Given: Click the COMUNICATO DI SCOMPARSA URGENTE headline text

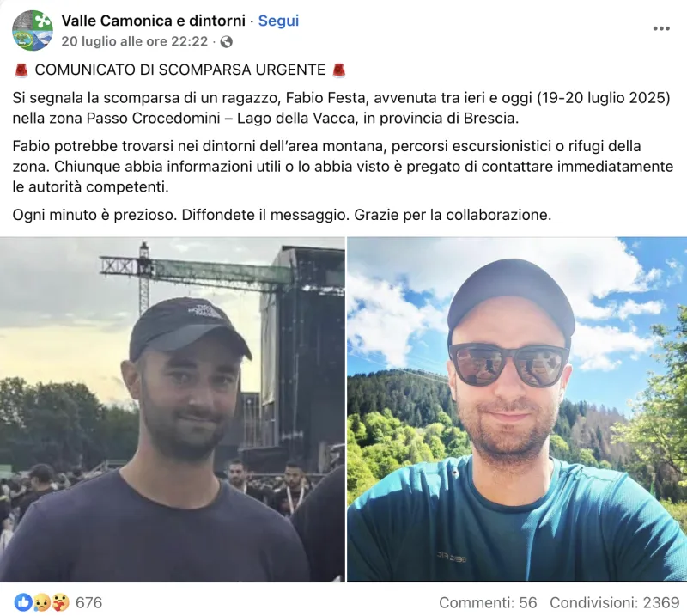Looking at the screenshot, I should click(179, 70).
